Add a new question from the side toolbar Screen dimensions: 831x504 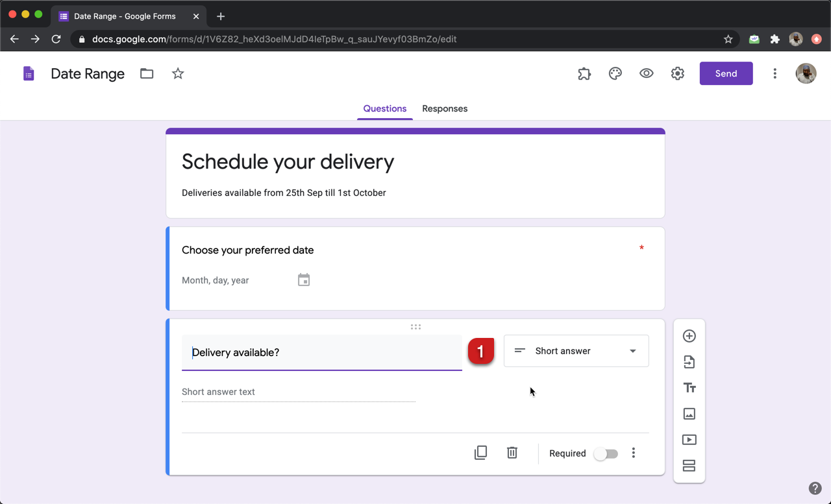pyautogui.click(x=689, y=336)
